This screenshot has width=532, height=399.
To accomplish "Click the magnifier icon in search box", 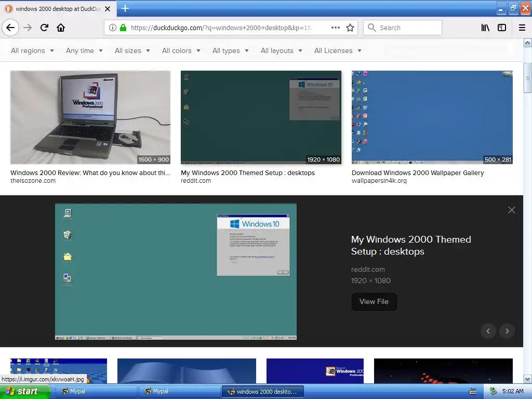I will click(x=372, y=28).
